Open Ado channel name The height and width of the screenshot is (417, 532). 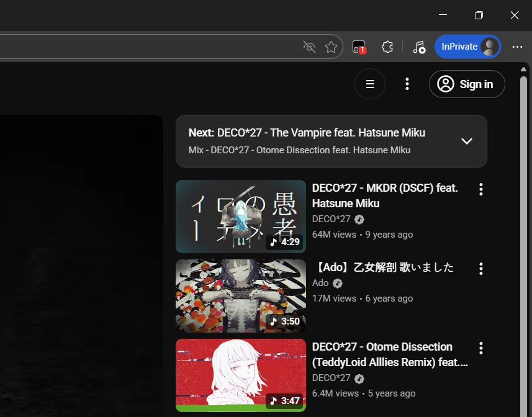(x=320, y=283)
